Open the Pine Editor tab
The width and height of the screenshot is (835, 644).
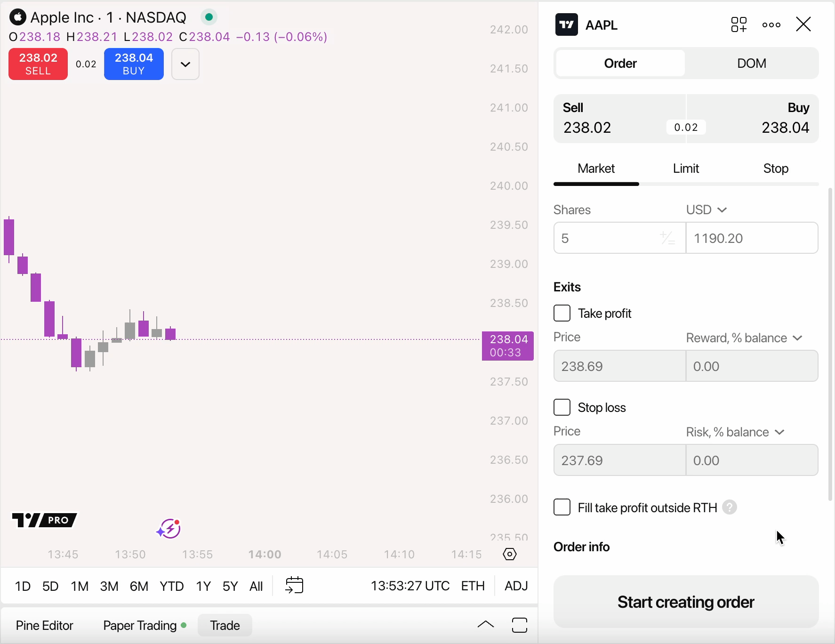click(45, 626)
